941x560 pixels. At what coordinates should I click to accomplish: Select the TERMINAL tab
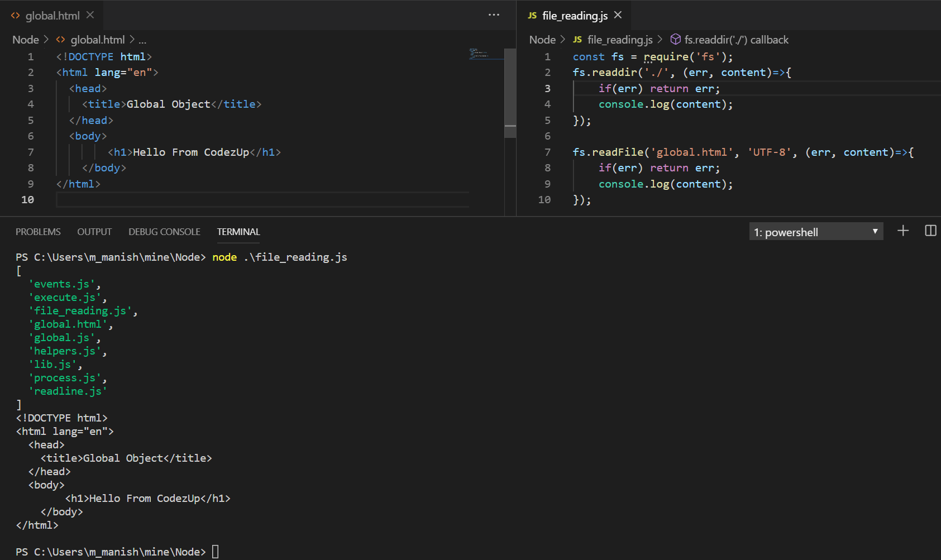[238, 232]
